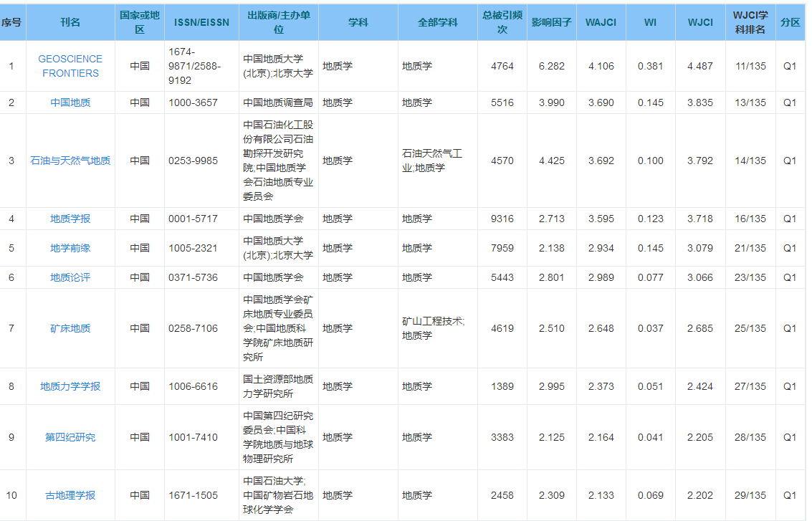
Task: Click the 中国地质调查局 publisher cell
Action: point(278,102)
